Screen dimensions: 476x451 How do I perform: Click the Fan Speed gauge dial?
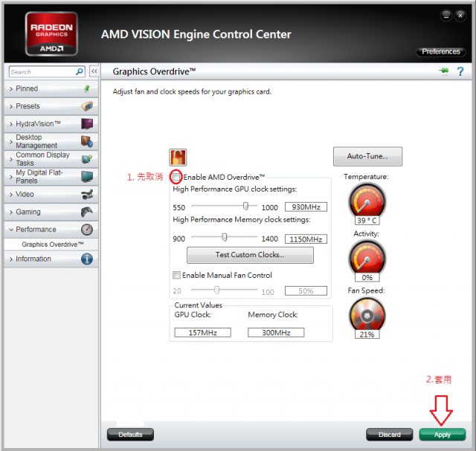(x=367, y=314)
